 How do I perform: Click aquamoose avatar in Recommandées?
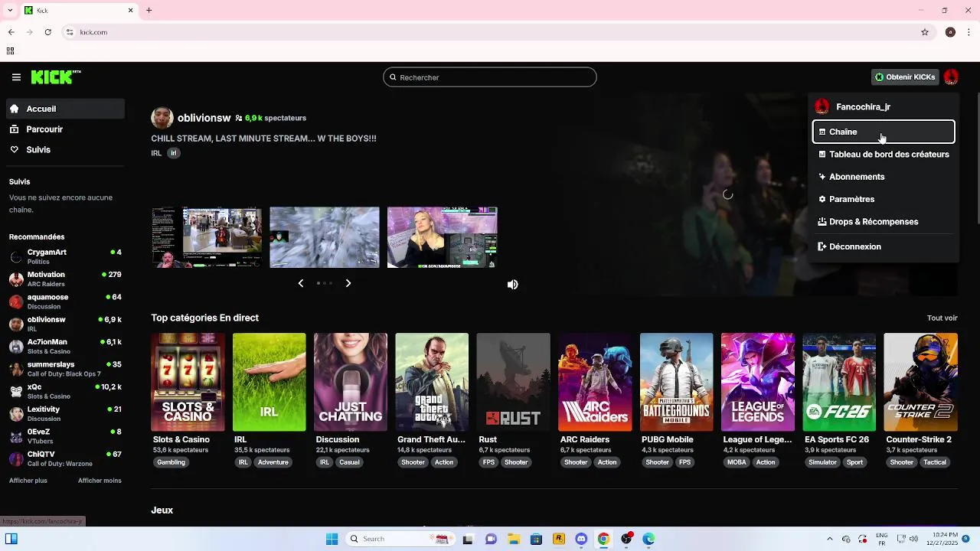(x=16, y=302)
